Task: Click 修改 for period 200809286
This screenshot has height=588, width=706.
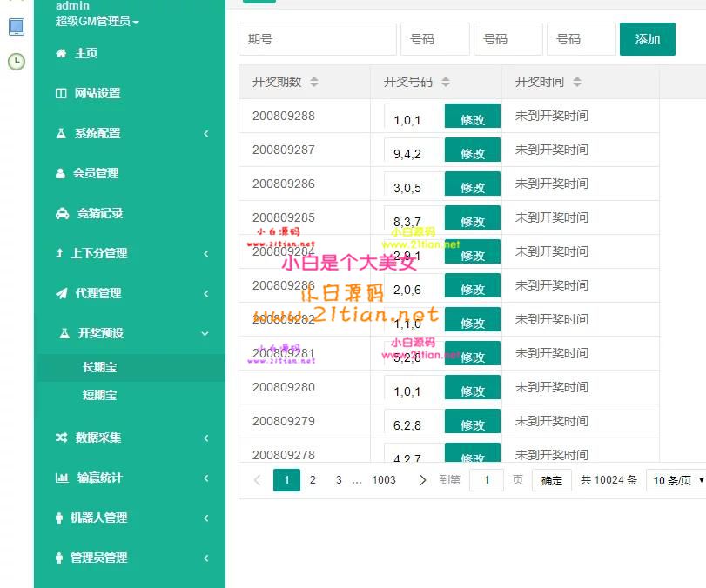Action: tap(473, 184)
